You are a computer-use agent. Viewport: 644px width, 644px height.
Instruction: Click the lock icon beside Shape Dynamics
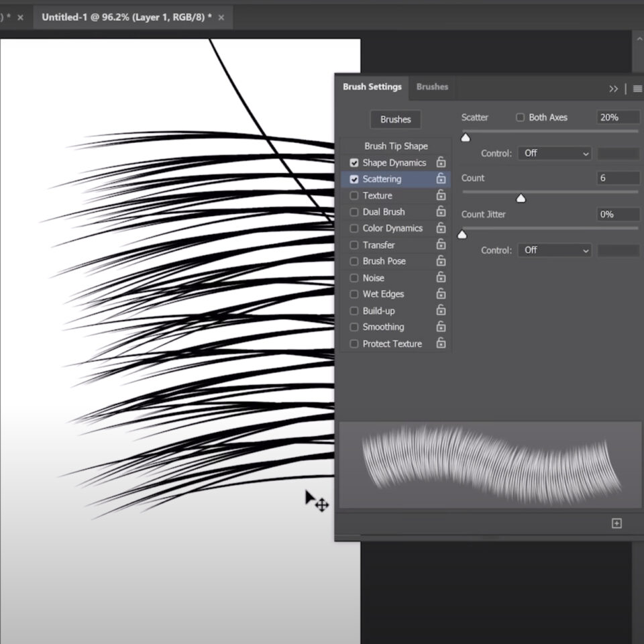tap(441, 162)
